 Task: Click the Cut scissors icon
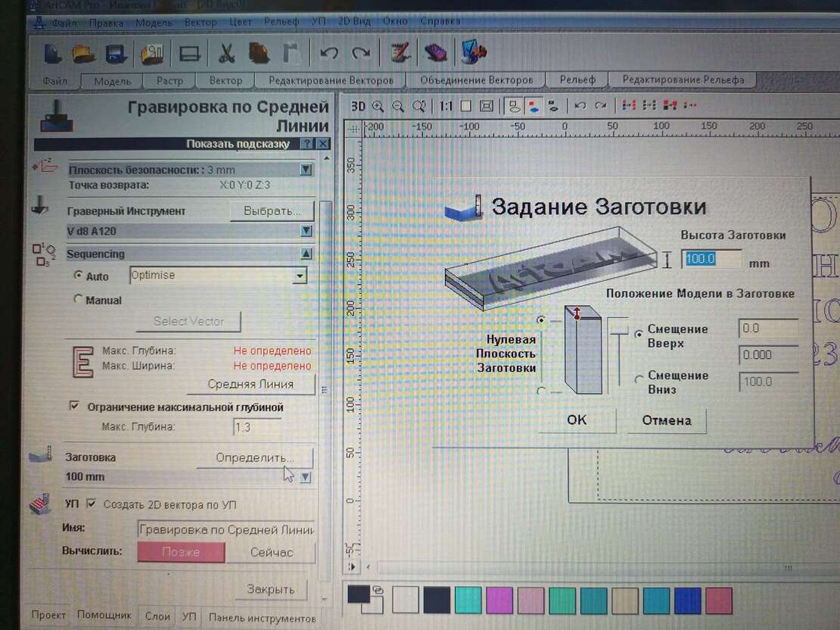tap(226, 55)
